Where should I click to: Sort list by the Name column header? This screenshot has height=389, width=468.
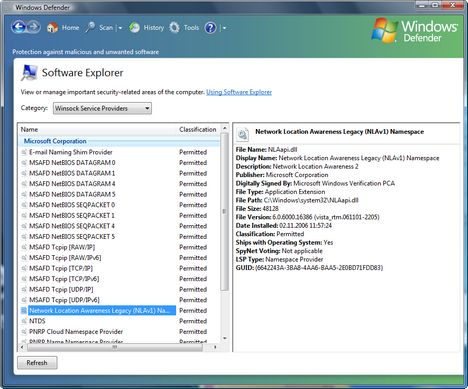tap(29, 129)
